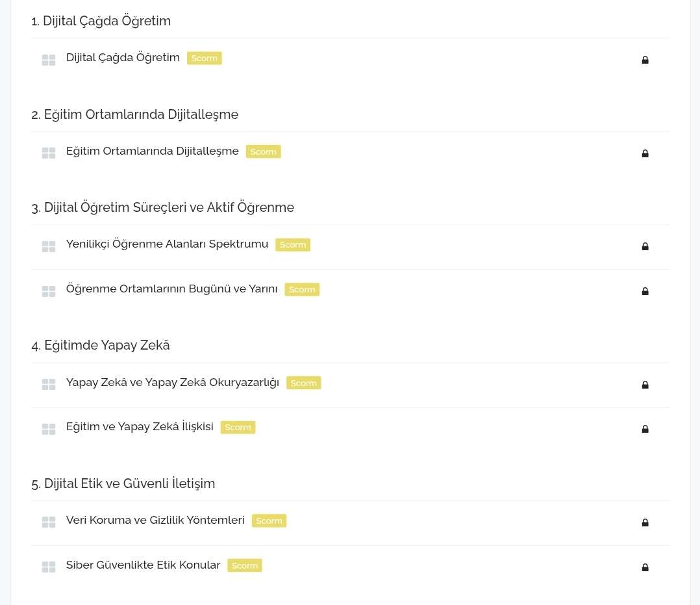
Task: Click the grid icon beside Dijital Çağda Öğretim
Action: point(49,60)
